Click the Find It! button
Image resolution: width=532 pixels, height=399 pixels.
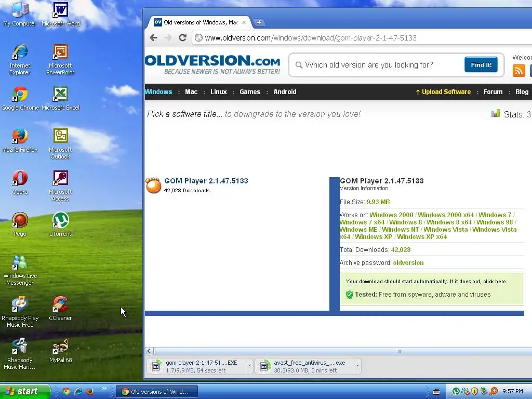click(x=481, y=65)
